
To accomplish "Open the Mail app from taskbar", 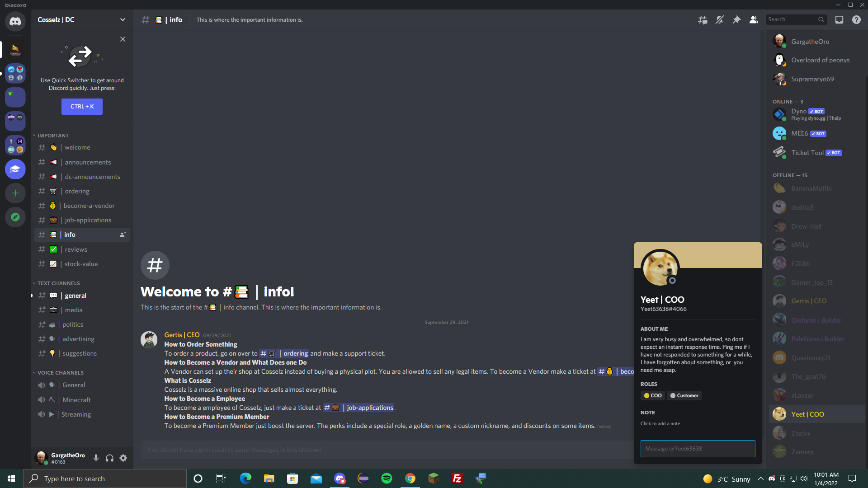I will click(316, 479).
